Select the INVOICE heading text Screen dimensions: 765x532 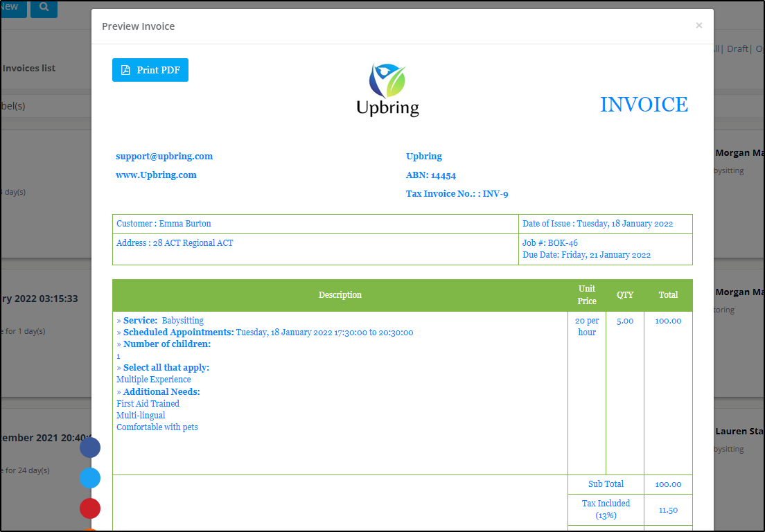pos(644,105)
